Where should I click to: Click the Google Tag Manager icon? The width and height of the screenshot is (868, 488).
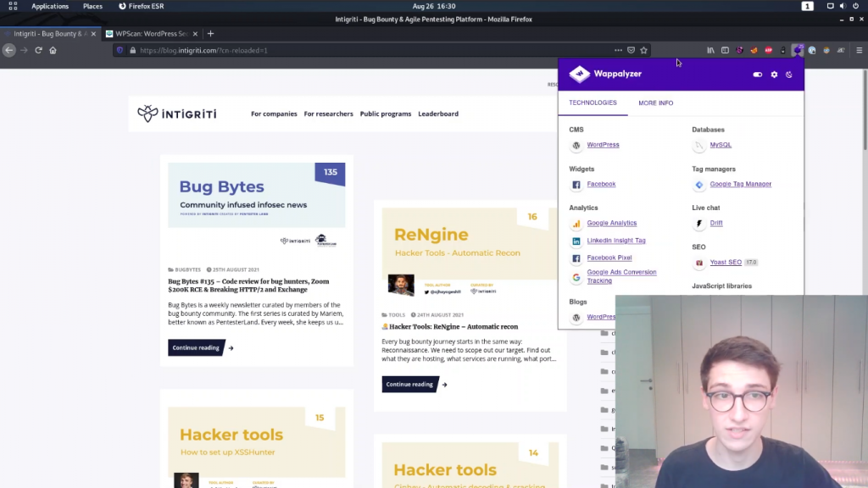699,185
